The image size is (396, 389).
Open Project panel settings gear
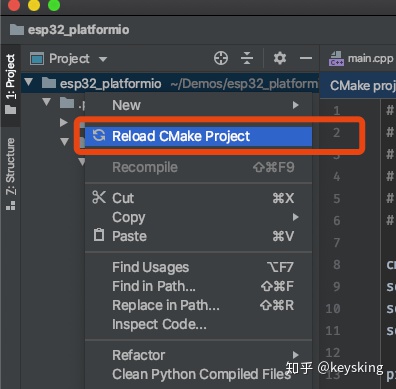click(x=280, y=58)
